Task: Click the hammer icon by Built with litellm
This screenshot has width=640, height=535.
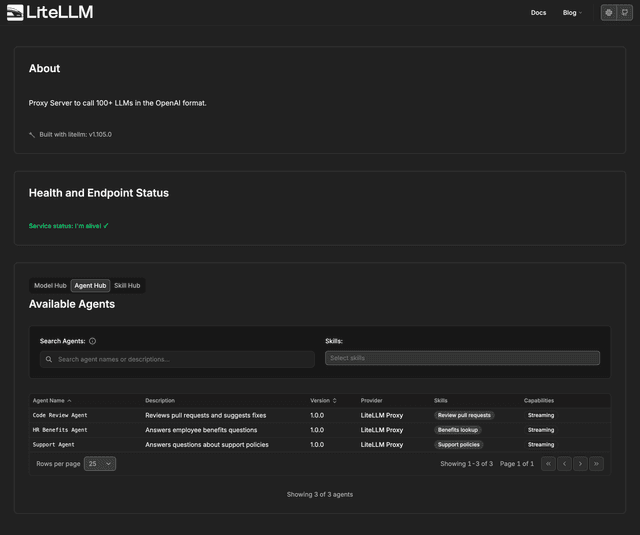Action: pos(32,135)
